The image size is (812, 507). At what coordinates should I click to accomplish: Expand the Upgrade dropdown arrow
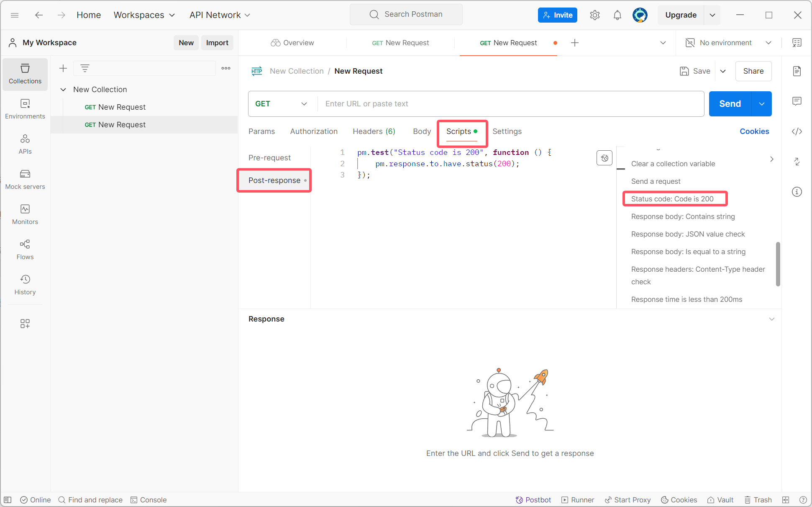(x=712, y=15)
